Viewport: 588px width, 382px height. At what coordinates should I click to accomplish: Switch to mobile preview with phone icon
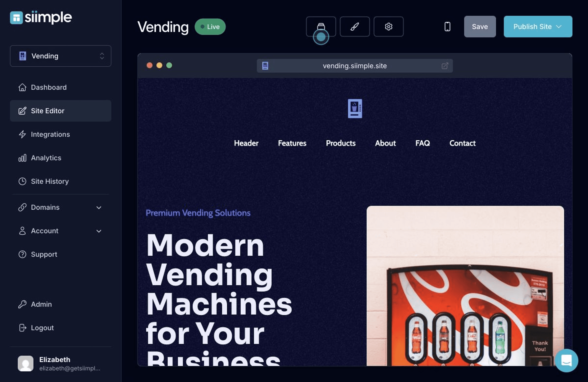447,26
